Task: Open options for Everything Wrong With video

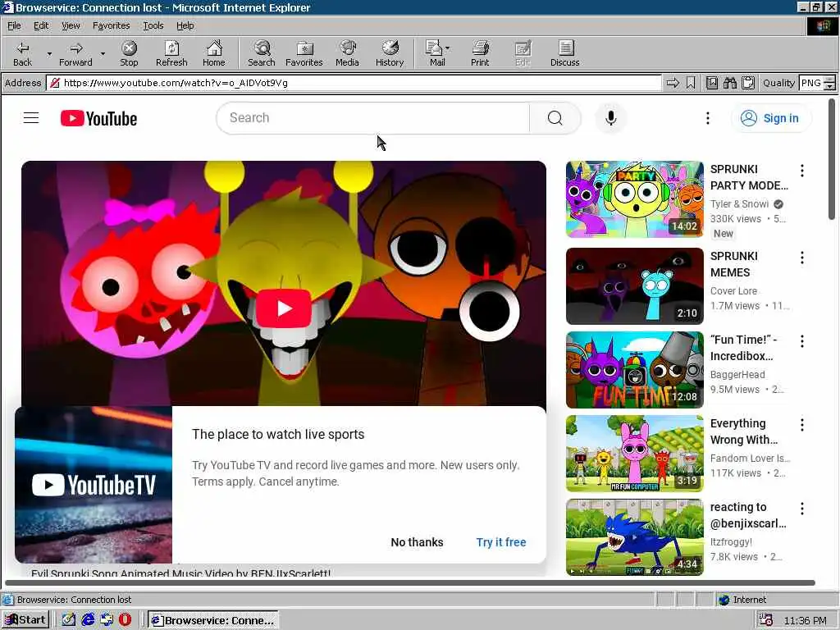Action: coord(802,425)
